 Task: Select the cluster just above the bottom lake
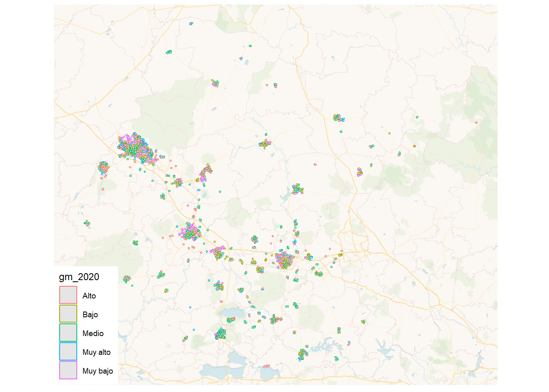[x=221, y=334]
